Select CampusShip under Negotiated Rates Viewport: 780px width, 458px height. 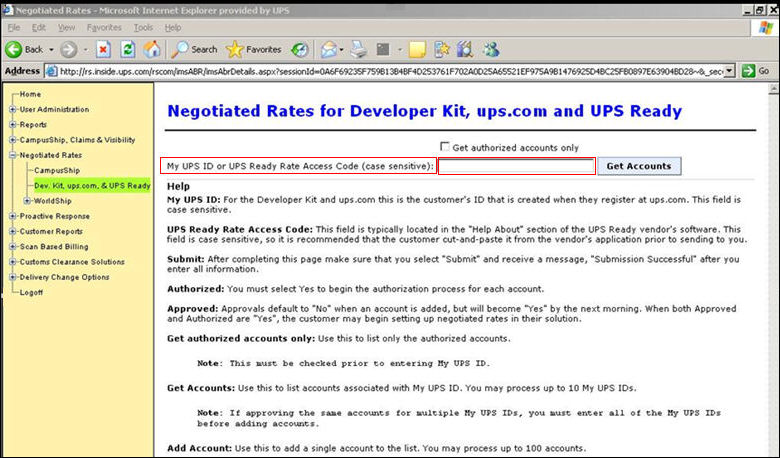pos(57,171)
